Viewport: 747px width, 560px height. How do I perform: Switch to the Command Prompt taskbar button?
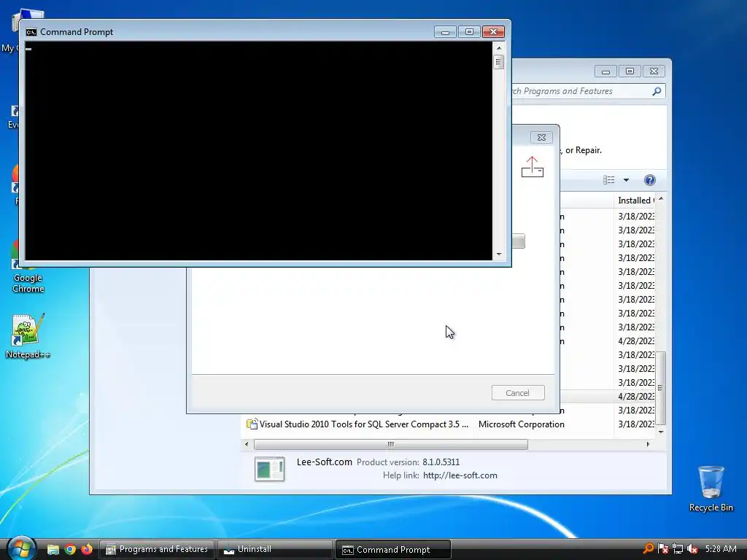(393, 550)
